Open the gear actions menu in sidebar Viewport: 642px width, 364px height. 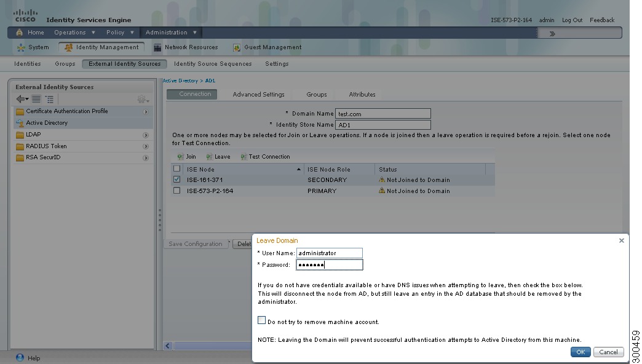(143, 99)
